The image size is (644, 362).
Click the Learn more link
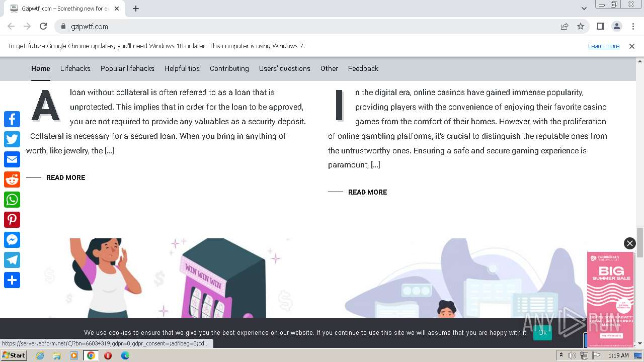(604, 46)
